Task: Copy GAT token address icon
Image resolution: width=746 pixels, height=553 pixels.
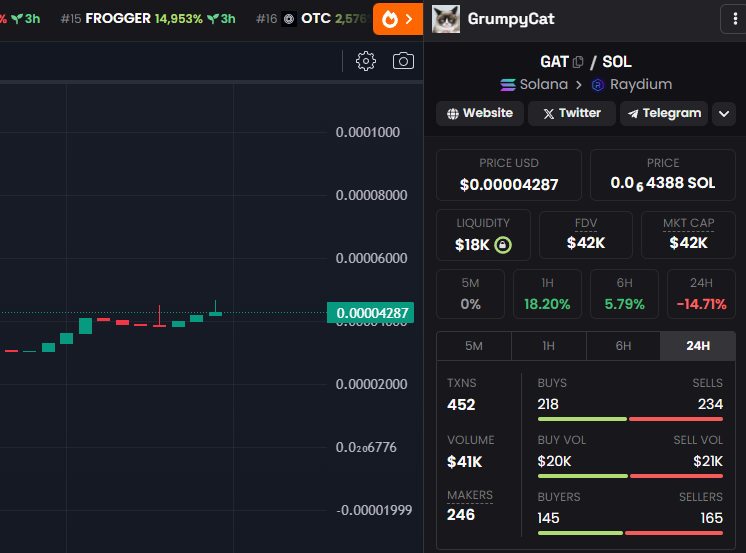Action: click(x=578, y=62)
